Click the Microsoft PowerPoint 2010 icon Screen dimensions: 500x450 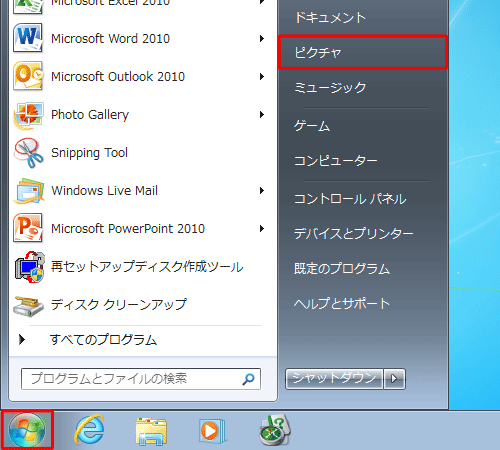click(x=28, y=228)
